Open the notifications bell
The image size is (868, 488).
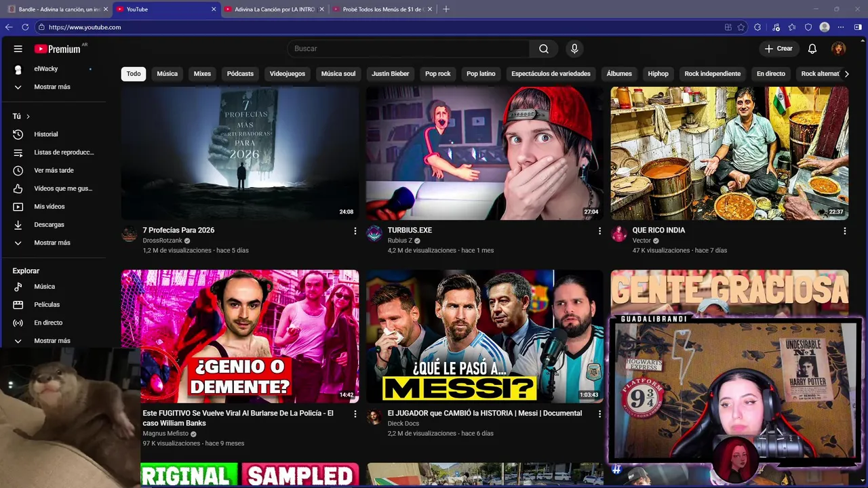[x=812, y=49]
